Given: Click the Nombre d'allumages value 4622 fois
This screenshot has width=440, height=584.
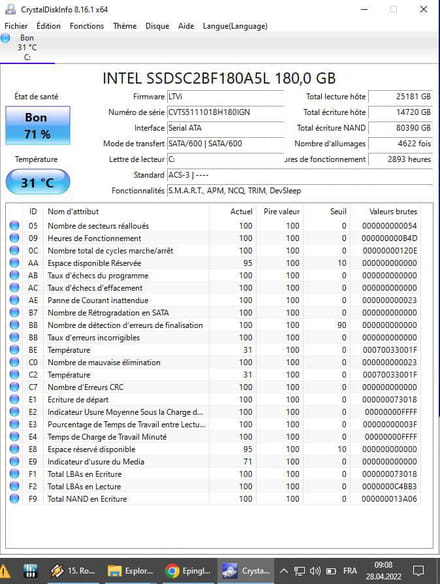Looking at the screenshot, I should (x=401, y=144).
